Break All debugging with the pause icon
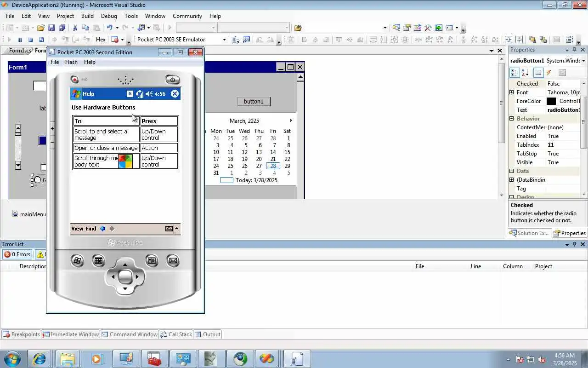This screenshot has width=588, height=368. (x=20, y=40)
